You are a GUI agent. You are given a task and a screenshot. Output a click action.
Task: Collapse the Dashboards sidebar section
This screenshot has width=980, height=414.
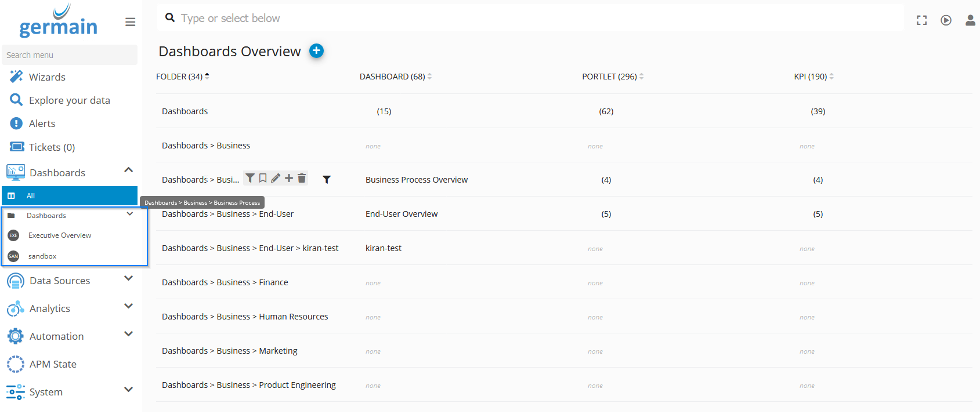128,170
